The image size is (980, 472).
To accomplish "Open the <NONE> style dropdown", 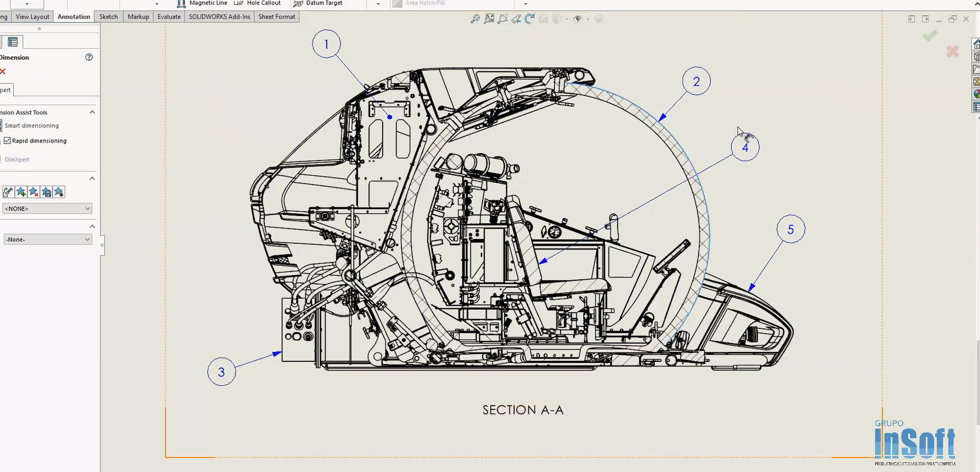I will click(47, 208).
